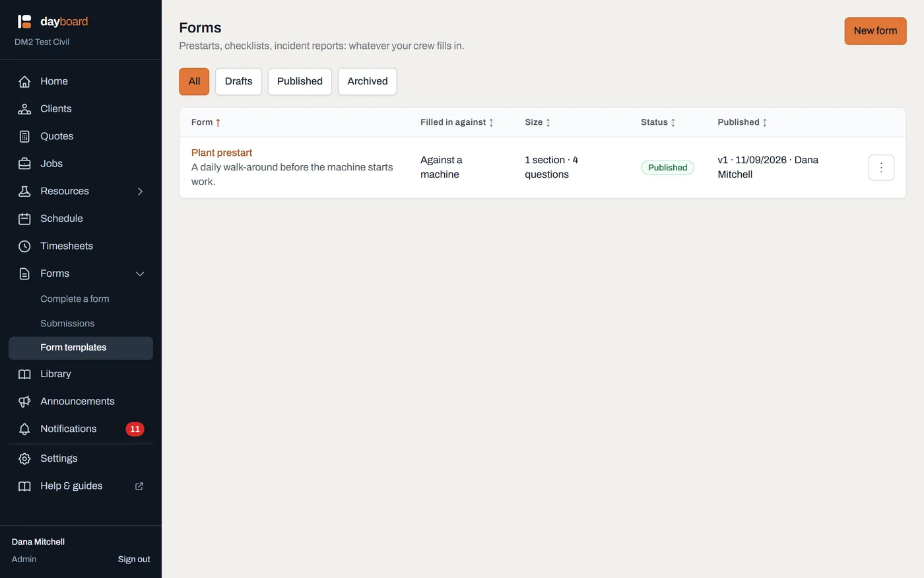The width and height of the screenshot is (924, 578).
Task: Click Sign out
Action: pos(134,560)
